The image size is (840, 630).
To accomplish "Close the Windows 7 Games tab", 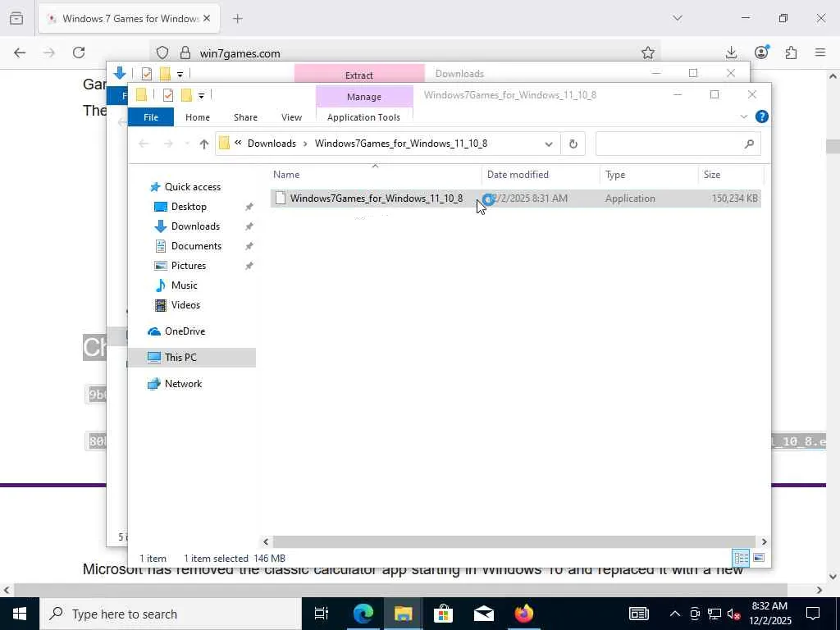I will click(x=207, y=19).
